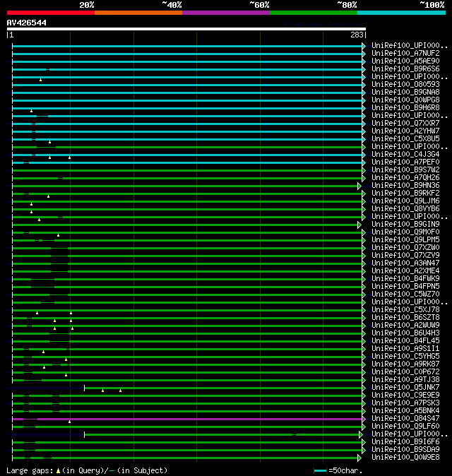
Task: Select the UniRef100_A2YHW7 label
Action: (405, 131)
